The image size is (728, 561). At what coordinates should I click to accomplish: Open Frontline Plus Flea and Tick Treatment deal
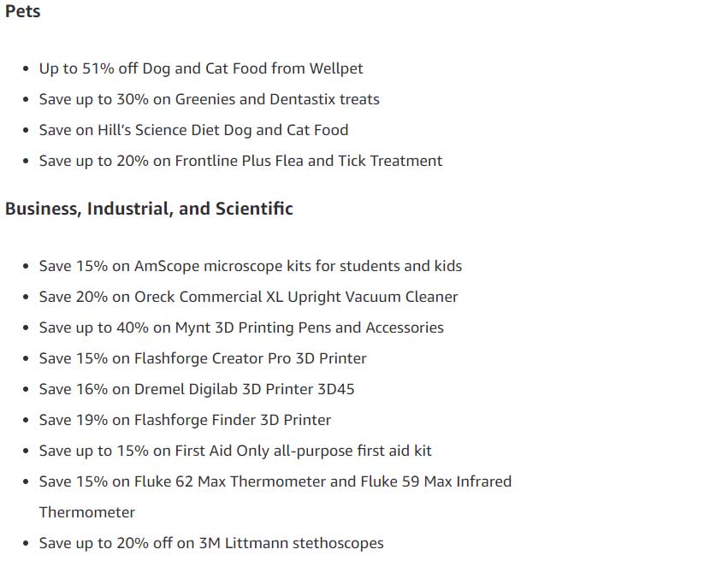pyautogui.click(x=240, y=161)
